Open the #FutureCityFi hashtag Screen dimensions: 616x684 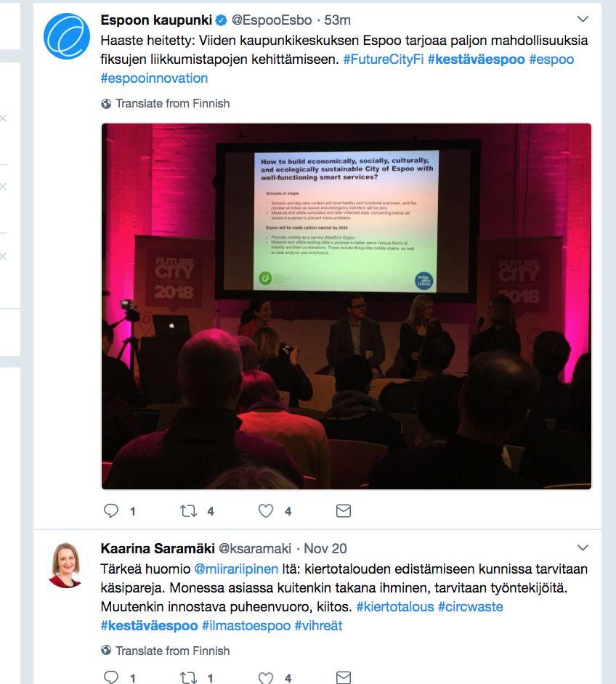pos(383,59)
